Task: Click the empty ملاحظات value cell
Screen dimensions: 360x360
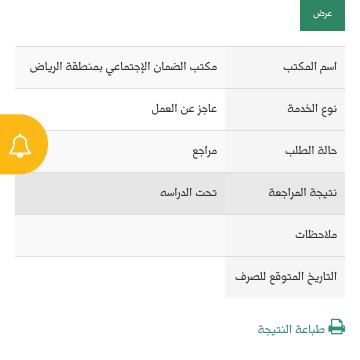Action: pyautogui.click(x=120, y=236)
